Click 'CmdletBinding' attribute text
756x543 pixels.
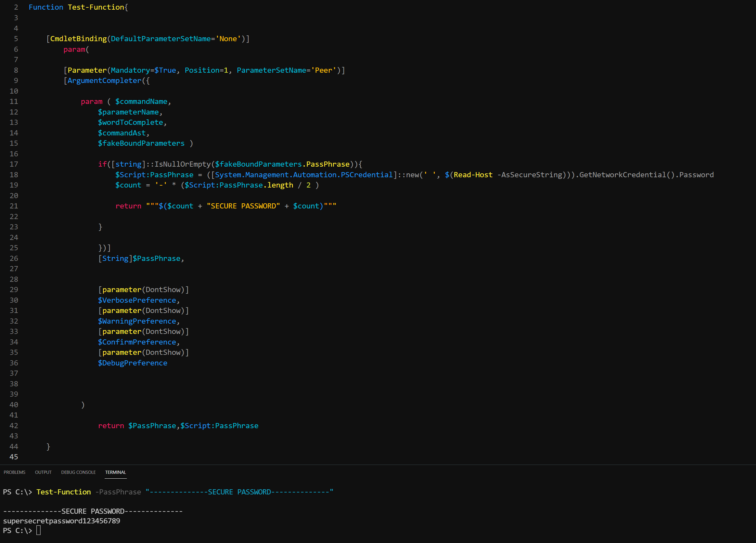coord(78,39)
